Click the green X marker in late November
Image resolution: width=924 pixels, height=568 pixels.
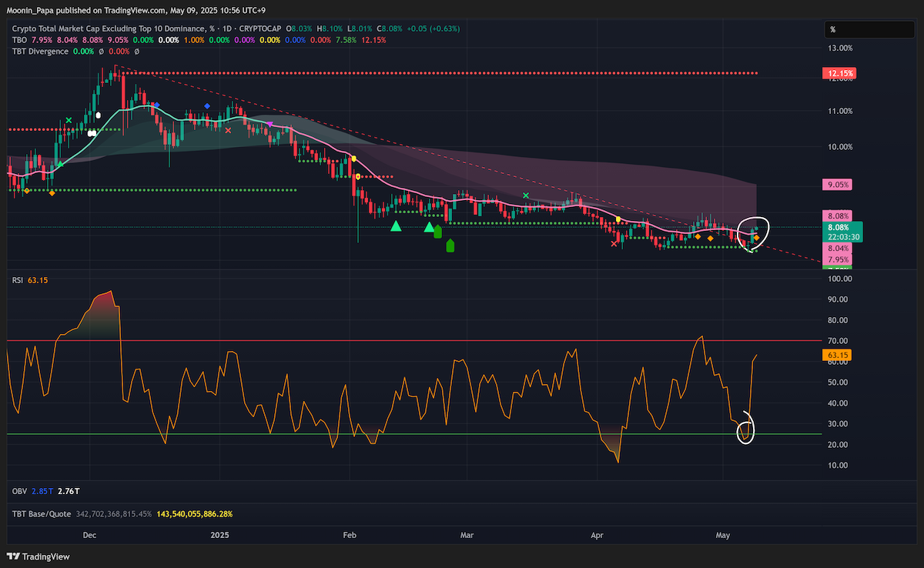[x=69, y=120]
